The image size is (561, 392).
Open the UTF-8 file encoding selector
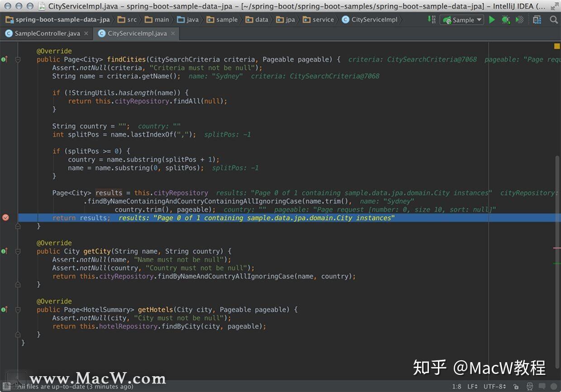tap(495, 387)
